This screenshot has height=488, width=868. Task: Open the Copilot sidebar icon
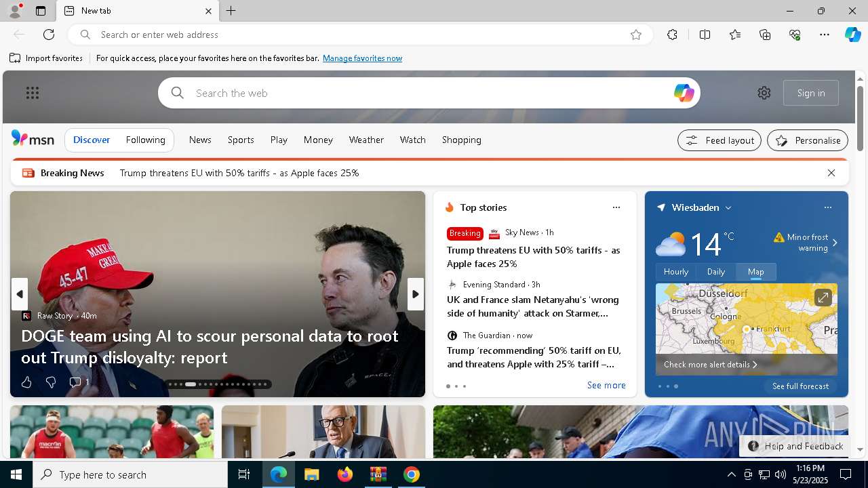click(852, 35)
